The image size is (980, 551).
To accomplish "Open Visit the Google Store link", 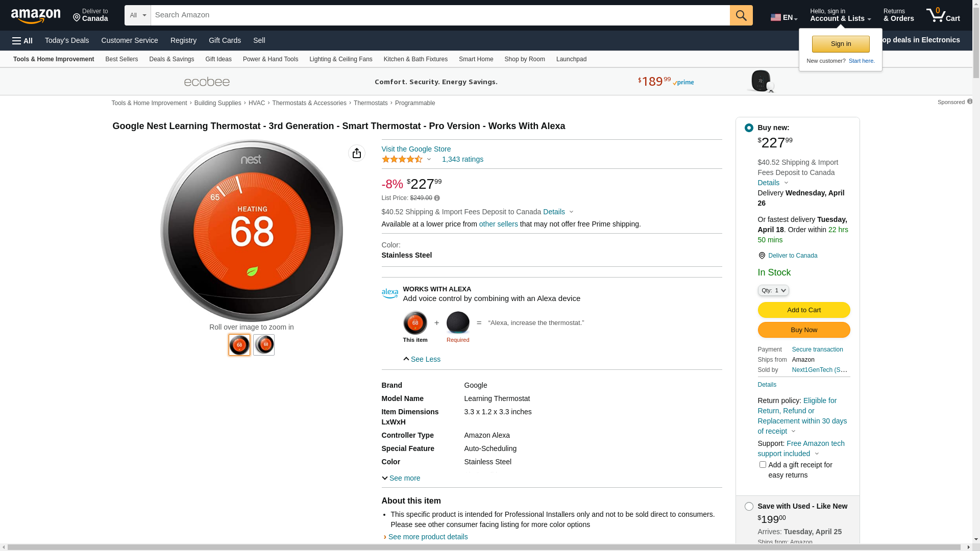I will coord(416,149).
